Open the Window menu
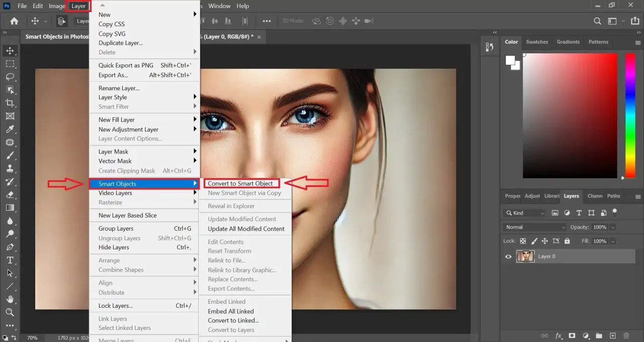 219,6
